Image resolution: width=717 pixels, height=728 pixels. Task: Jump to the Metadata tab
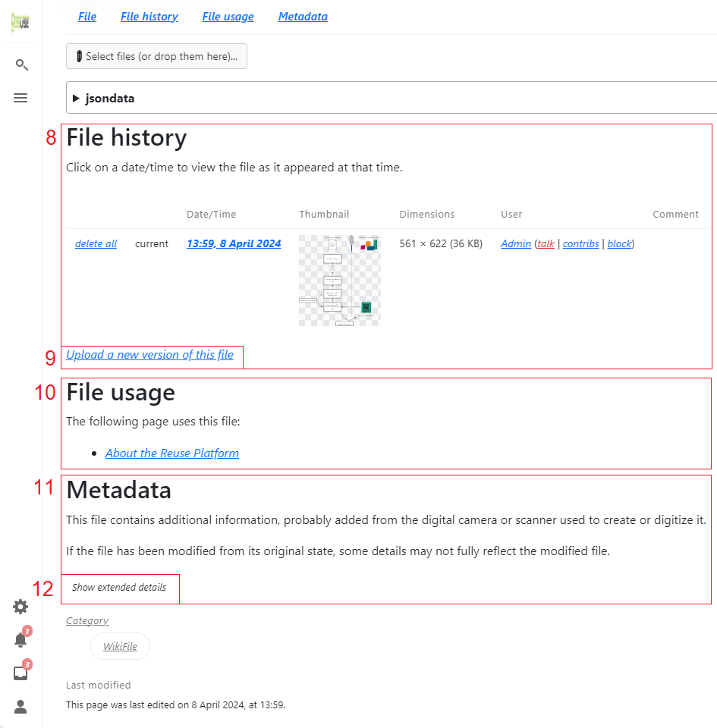tap(303, 17)
